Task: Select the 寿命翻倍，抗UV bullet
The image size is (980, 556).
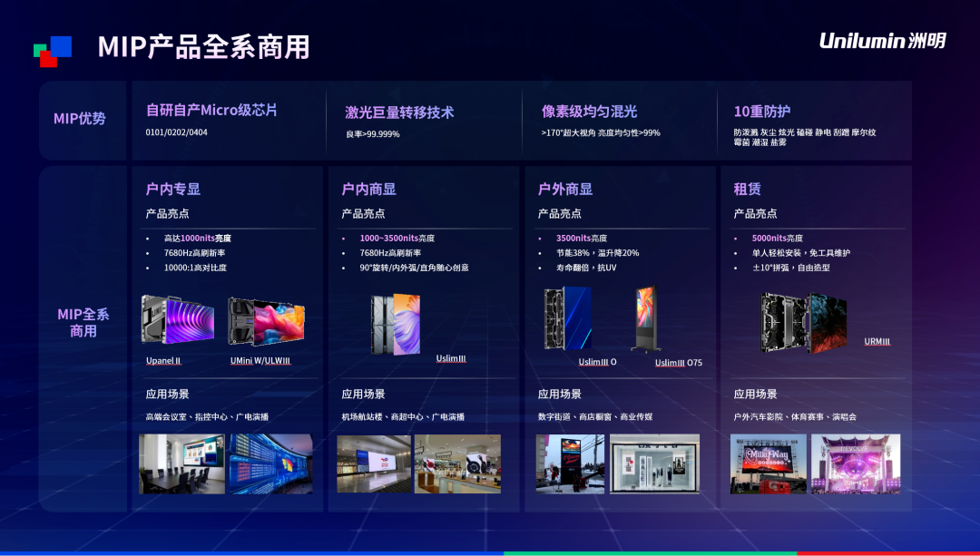Action: coord(586,268)
